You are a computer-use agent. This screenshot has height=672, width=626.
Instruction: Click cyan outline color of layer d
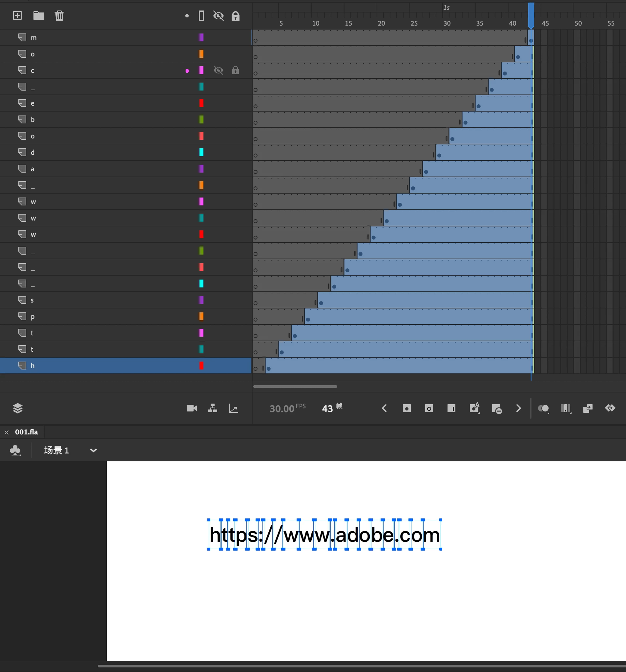(201, 153)
